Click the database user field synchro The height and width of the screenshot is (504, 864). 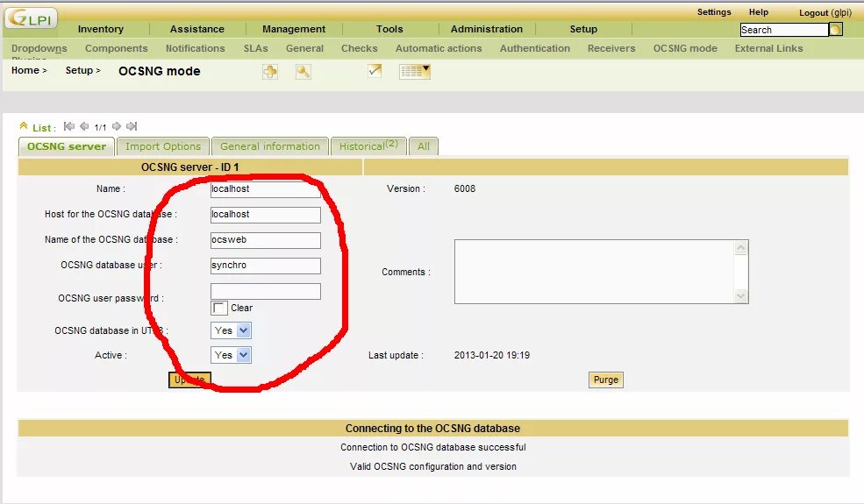coord(266,266)
